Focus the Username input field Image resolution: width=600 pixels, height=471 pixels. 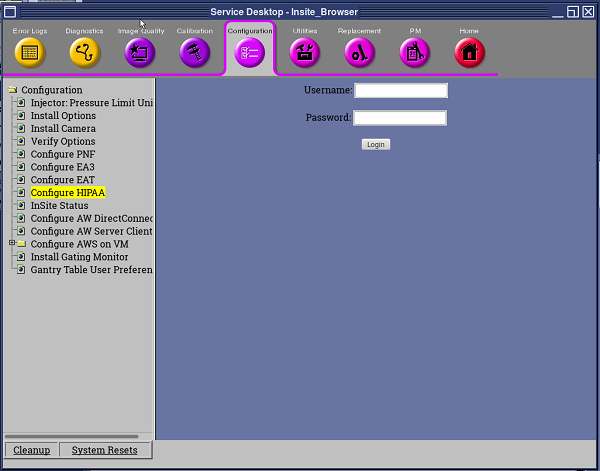click(x=401, y=91)
